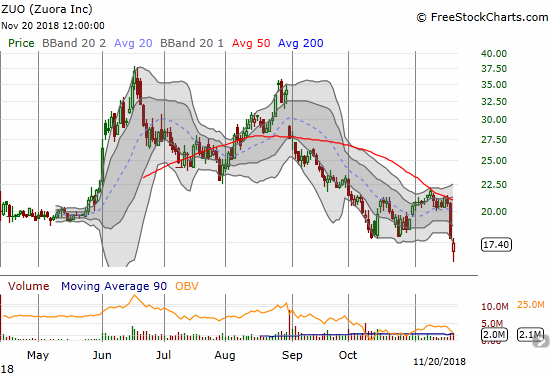Click the 27.50 price axis label
The width and height of the screenshot is (550, 375).
coord(494,140)
